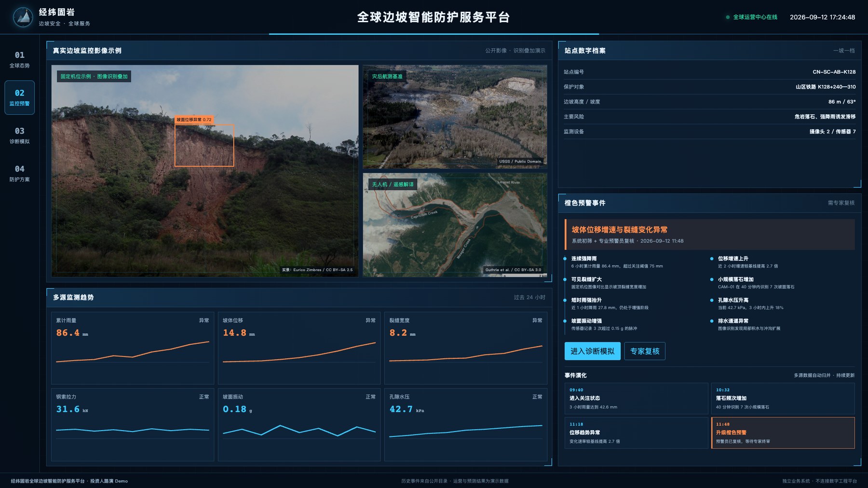The height and width of the screenshot is (488, 868).
Task: Click the 进入诊断模拟 button
Action: click(x=592, y=351)
